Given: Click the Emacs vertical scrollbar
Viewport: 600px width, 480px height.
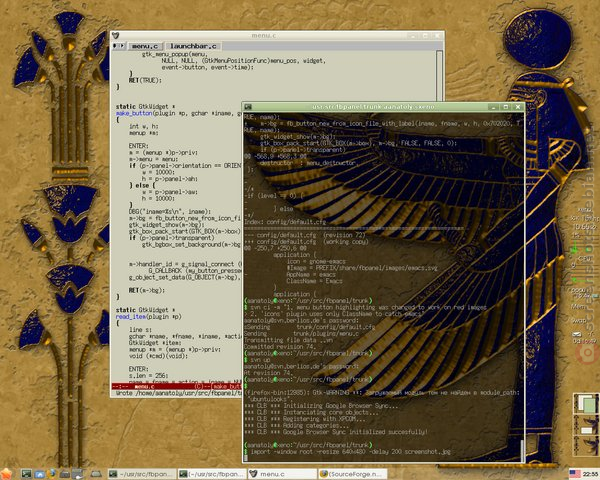Looking at the screenshot, I should click(439, 75).
